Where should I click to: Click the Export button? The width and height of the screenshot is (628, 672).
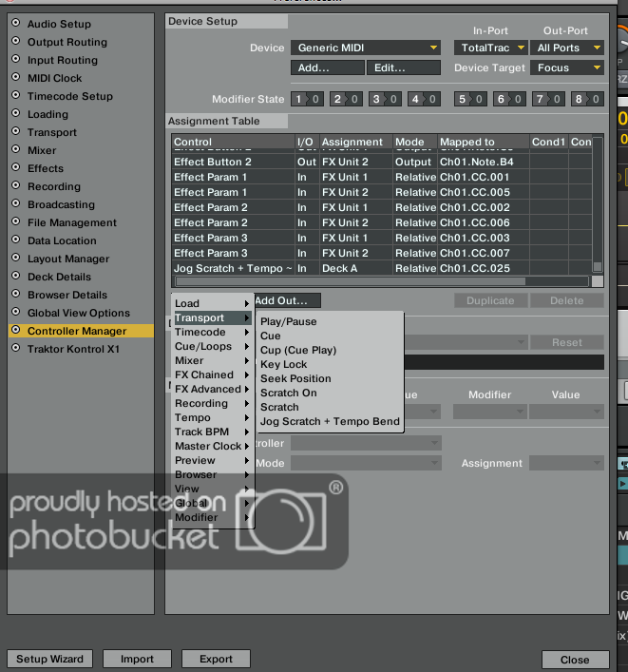(216, 659)
